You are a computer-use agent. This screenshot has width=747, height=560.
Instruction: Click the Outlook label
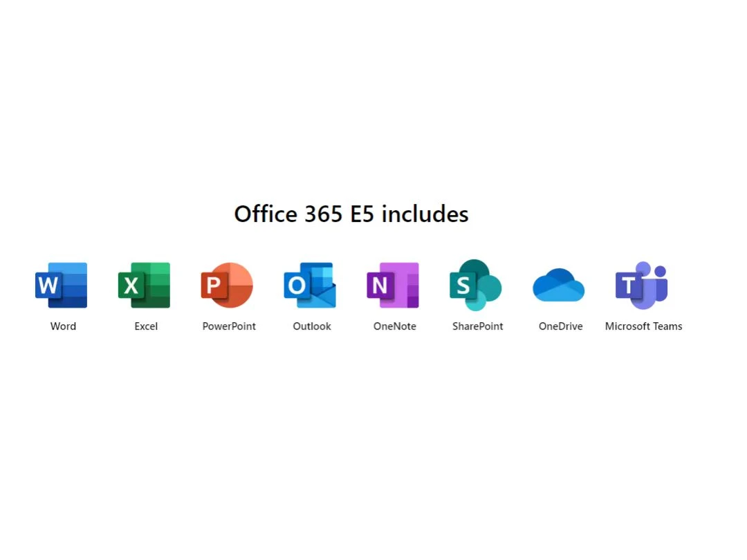coord(311,326)
